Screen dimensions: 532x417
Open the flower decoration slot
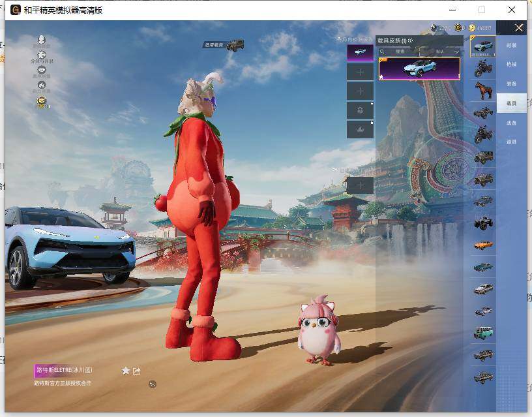[x=359, y=110]
